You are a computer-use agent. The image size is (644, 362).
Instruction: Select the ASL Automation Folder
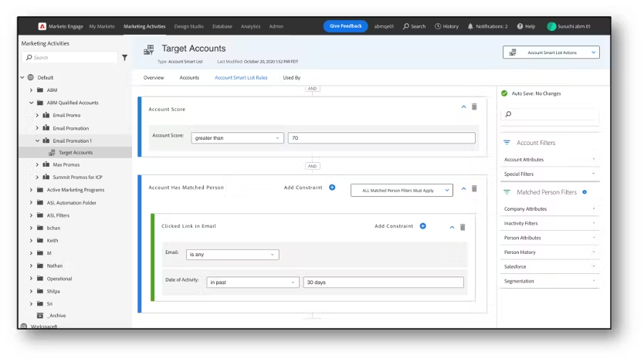coord(72,203)
